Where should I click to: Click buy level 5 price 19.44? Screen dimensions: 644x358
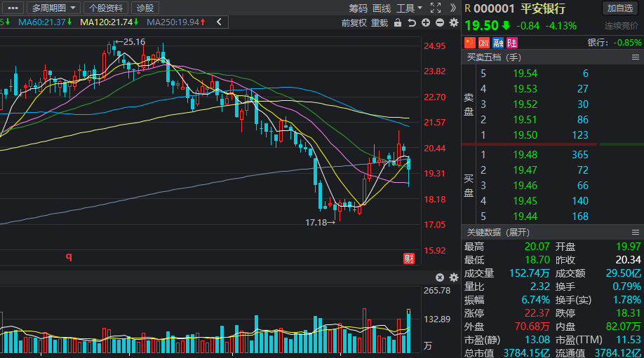525,216
